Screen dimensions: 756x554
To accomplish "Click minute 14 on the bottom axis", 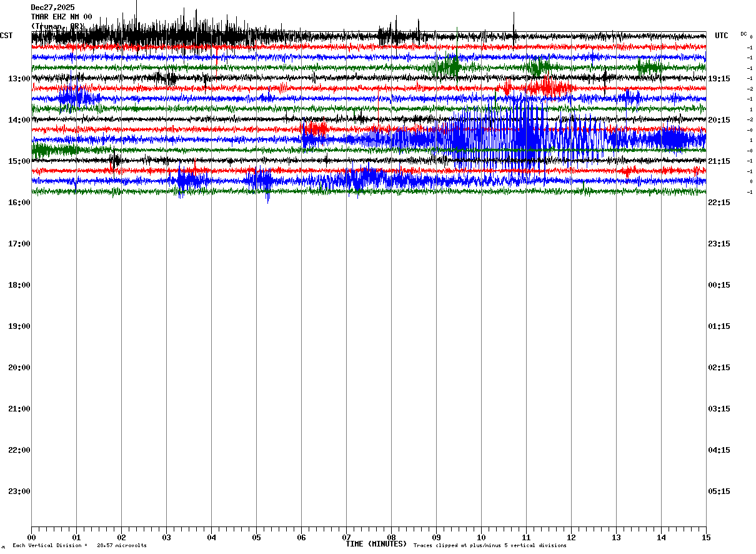I will click(x=661, y=537).
